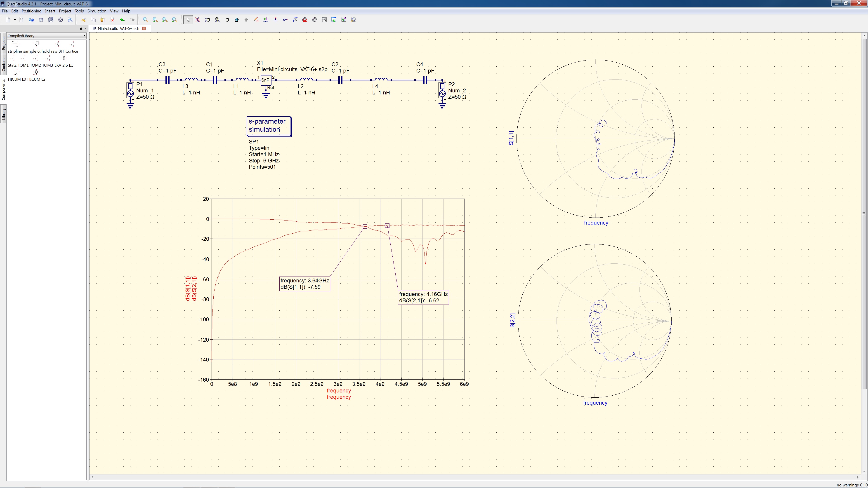Insert a ground symbol from toolbar
Image resolution: width=868 pixels, height=488 pixels.
(276, 20)
